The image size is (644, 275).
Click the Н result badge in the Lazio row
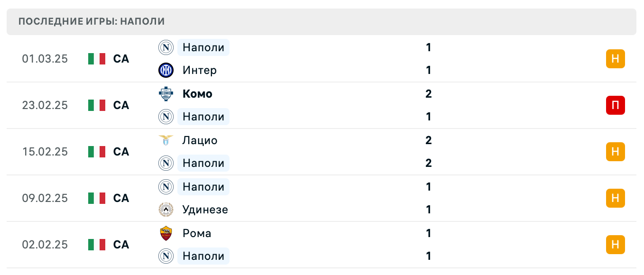pos(615,152)
